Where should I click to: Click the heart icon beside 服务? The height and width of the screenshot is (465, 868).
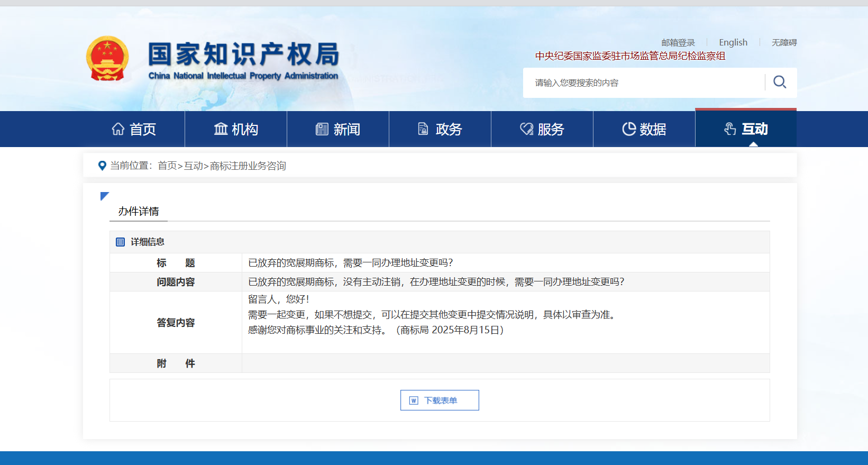tap(527, 129)
